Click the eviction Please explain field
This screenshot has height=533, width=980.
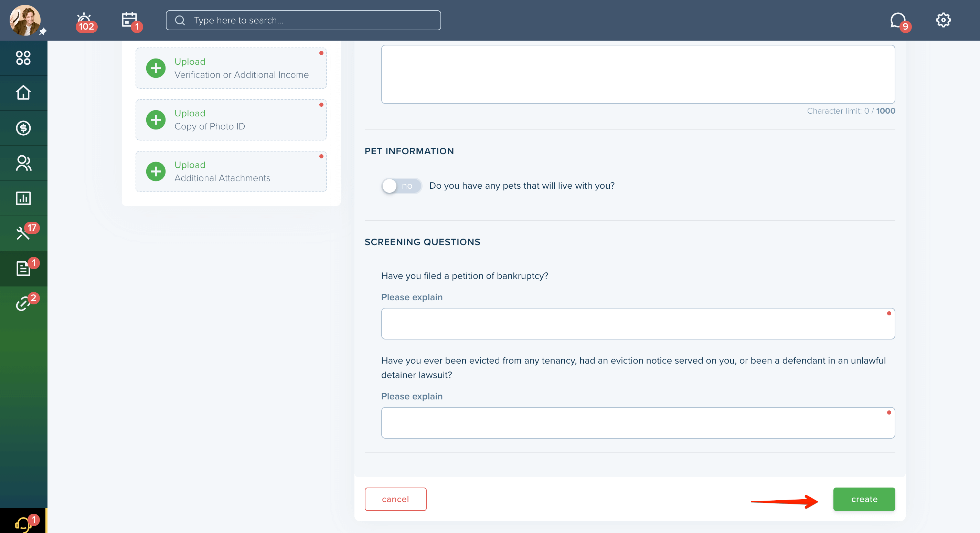(x=638, y=422)
